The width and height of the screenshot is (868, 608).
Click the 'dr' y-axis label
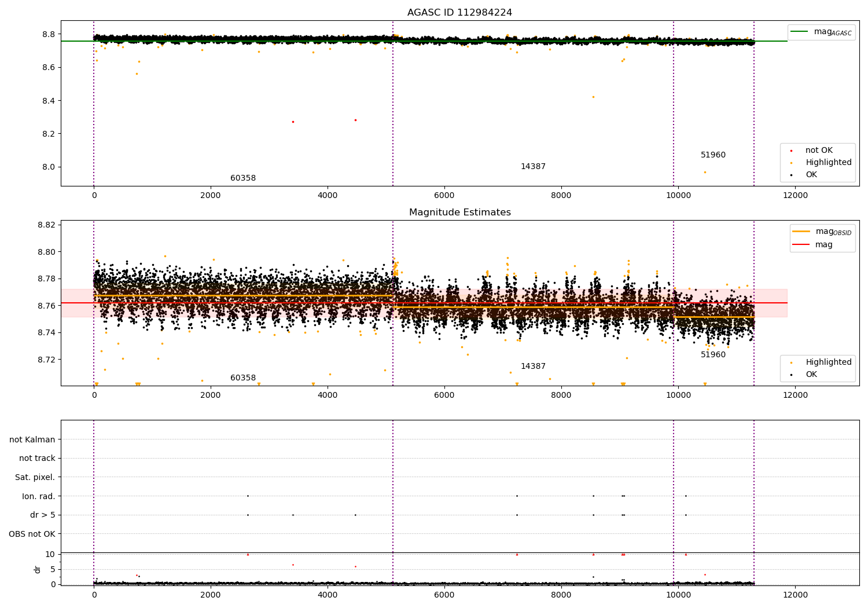click(x=38, y=569)
